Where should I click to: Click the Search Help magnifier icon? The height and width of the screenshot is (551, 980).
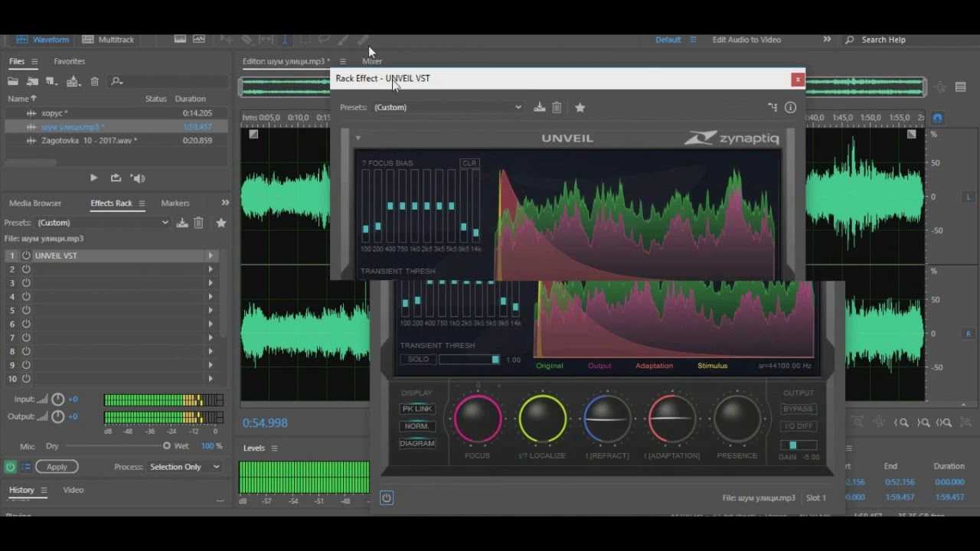point(849,40)
